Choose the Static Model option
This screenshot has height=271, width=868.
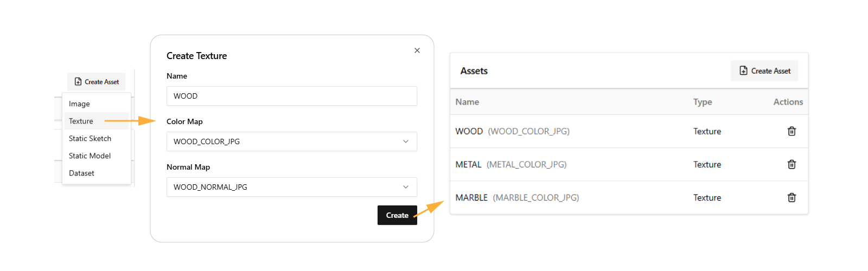[90, 156]
